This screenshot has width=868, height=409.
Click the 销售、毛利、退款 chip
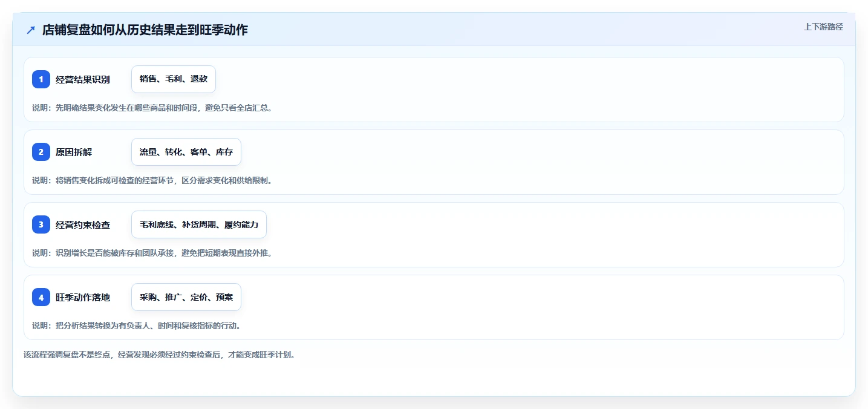[x=174, y=79]
